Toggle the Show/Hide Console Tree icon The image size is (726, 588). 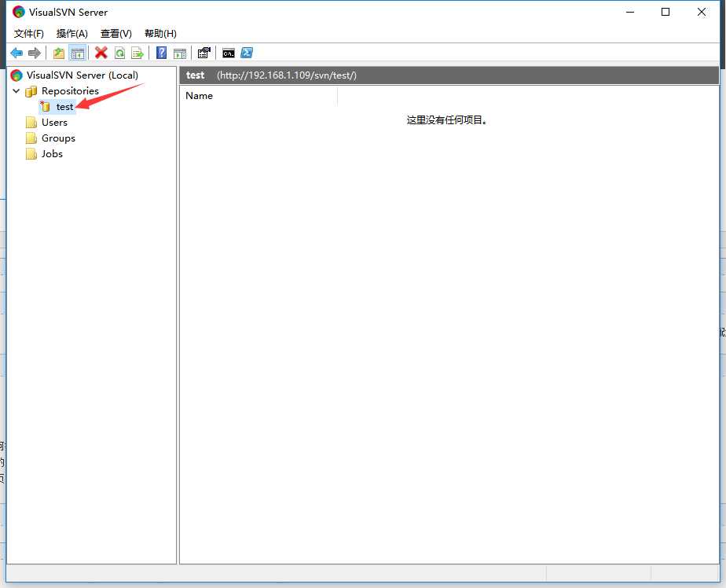click(x=77, y=53)
